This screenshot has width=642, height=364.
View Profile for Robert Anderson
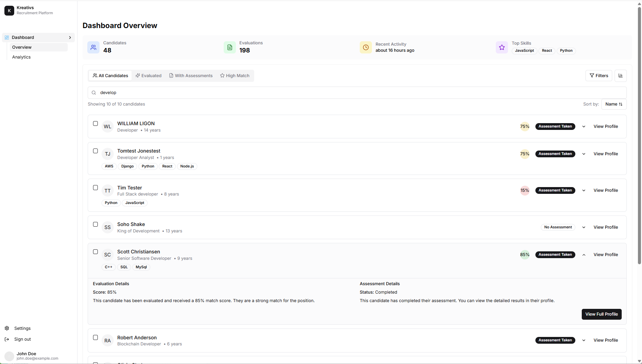tap(606, 340)
